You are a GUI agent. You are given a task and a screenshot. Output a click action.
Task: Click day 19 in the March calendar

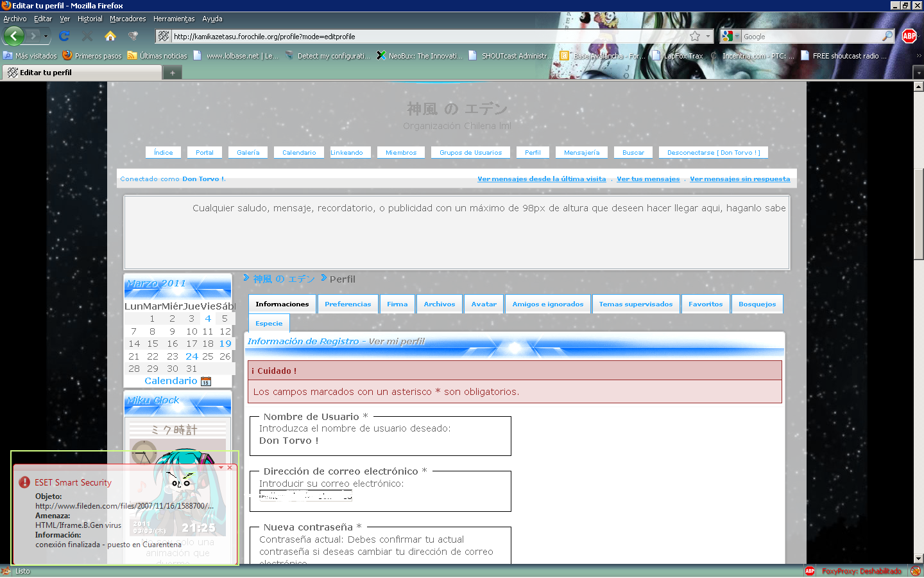225,344
